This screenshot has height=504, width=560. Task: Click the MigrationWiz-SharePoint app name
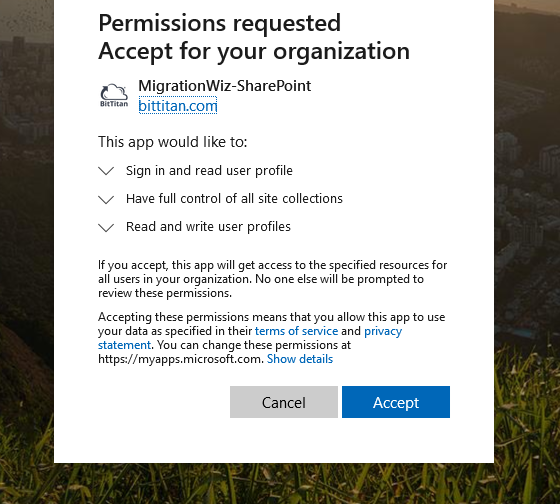point(225,86)
